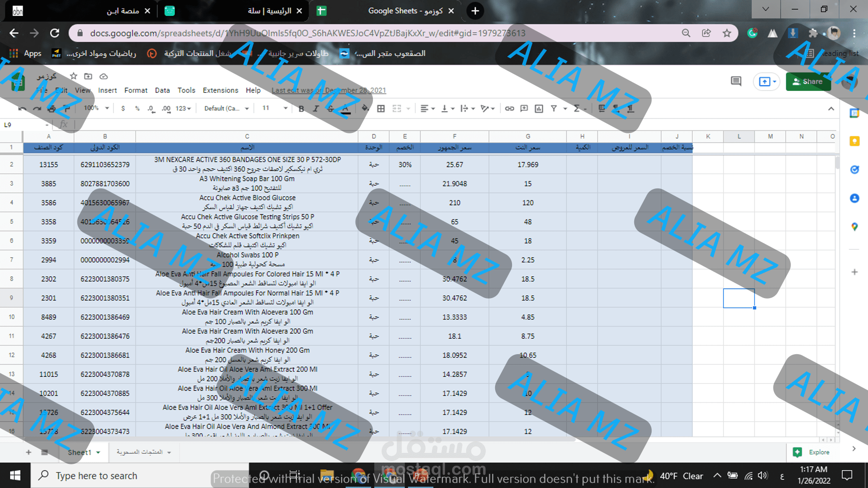This screenshot has height=488, width=868.
Task: Redo the last undone action
Action: 37,109
